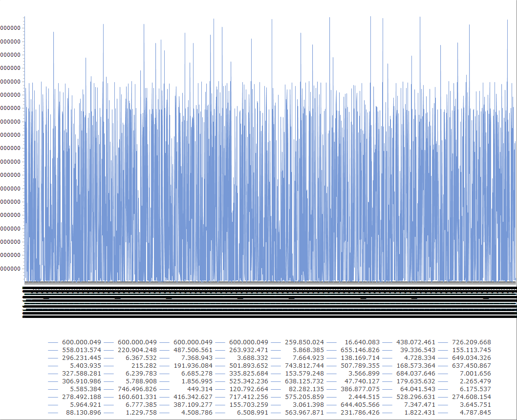Click legend value 726.209.668
The width and height of the screenshot is (517, 420).
[x=472, y=342]
